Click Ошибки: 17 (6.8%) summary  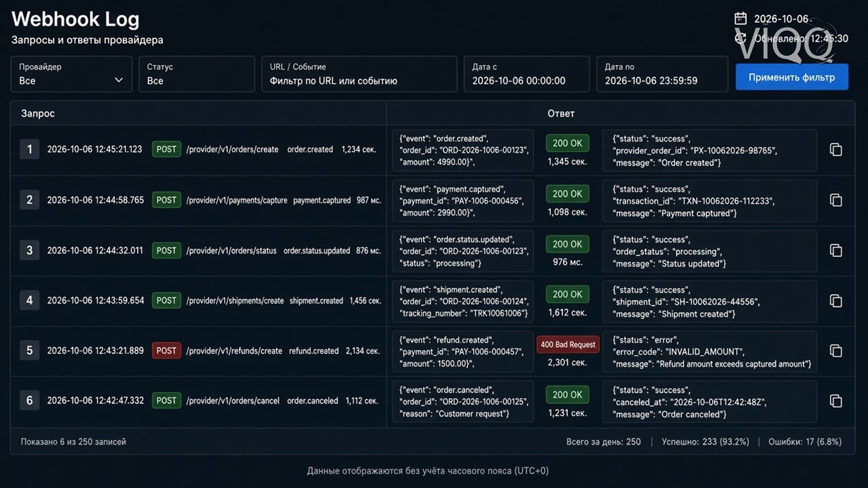(x=805, y=441)
